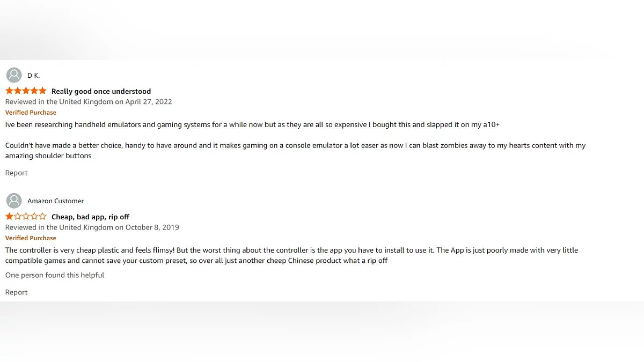Viewport: 644px width, 362px height.
Task: Click Verified Purchase under the one-star review
Action: click(x=31, y=238)
